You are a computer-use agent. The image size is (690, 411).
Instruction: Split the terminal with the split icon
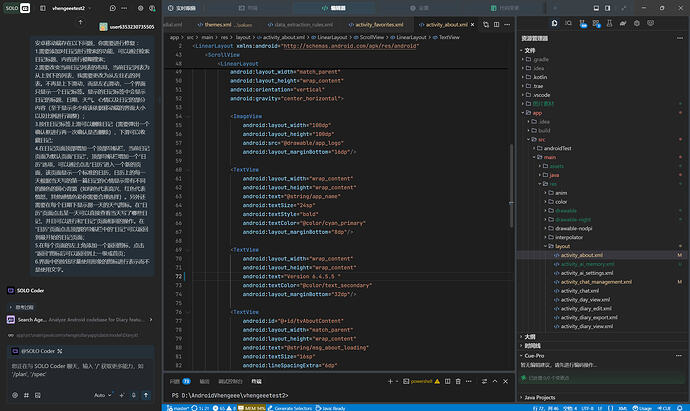pyautogui.click(x=448, y=382)
